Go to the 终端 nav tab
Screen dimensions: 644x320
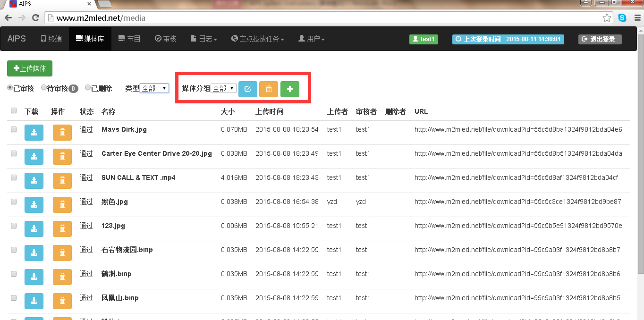[51, 39]
